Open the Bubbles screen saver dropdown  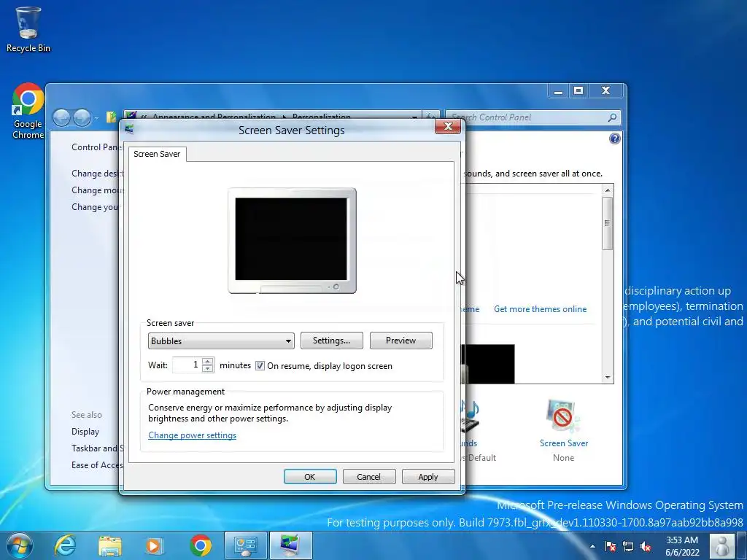click(x=221, y=341)
